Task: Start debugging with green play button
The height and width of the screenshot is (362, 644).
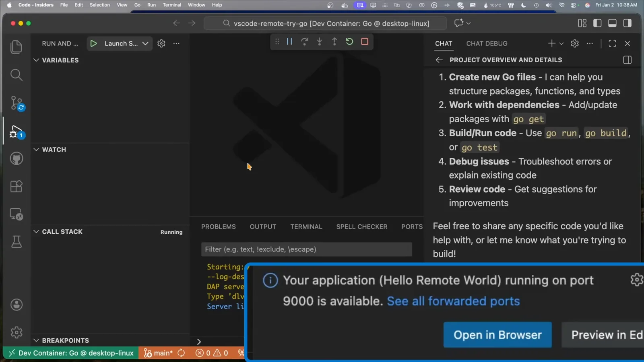Action: [93, 43]
